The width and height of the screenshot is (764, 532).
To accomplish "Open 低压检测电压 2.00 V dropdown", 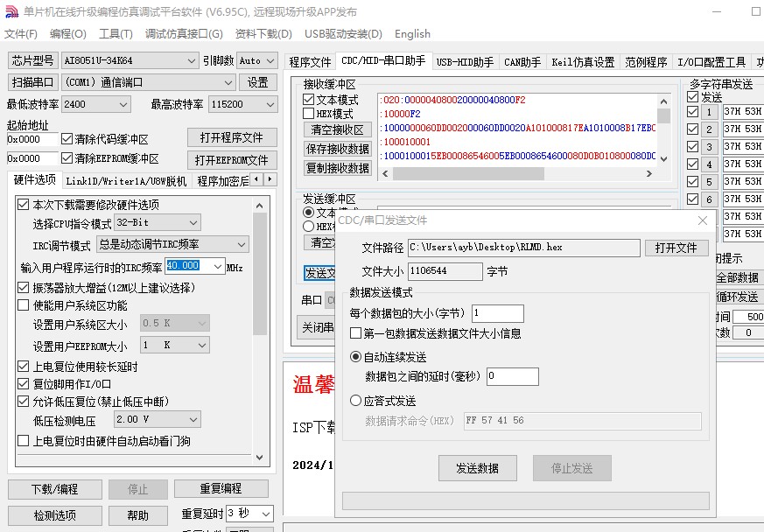I will coord(158,419).
